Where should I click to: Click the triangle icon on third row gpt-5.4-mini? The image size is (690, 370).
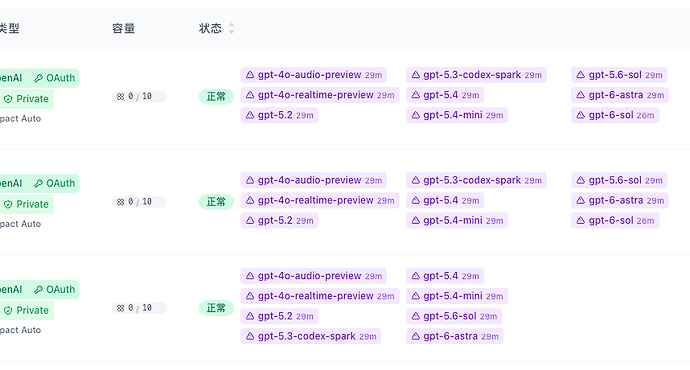415,296
